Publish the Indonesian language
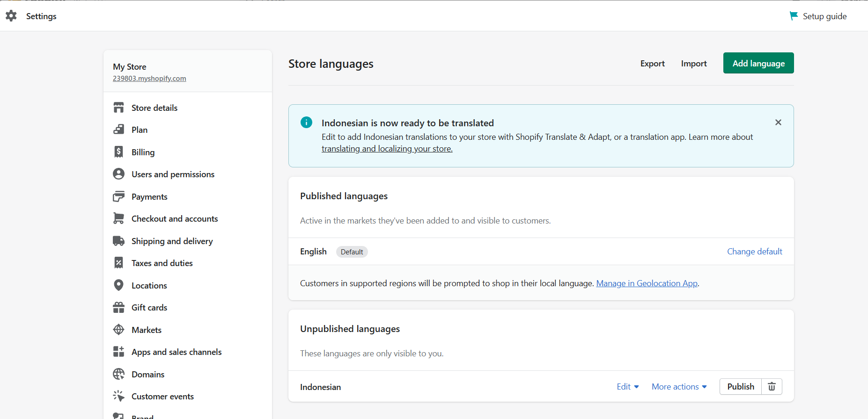868x419 pixels. pos(741,387)
